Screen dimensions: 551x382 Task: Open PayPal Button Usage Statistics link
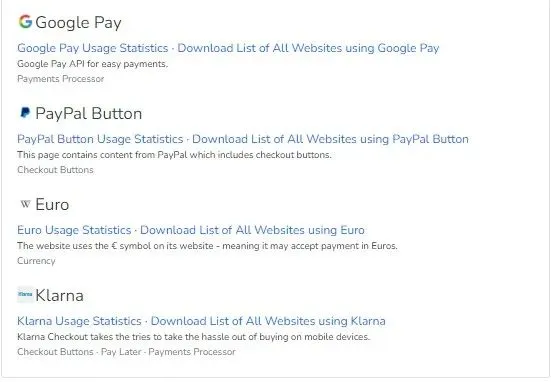point(100,139)
